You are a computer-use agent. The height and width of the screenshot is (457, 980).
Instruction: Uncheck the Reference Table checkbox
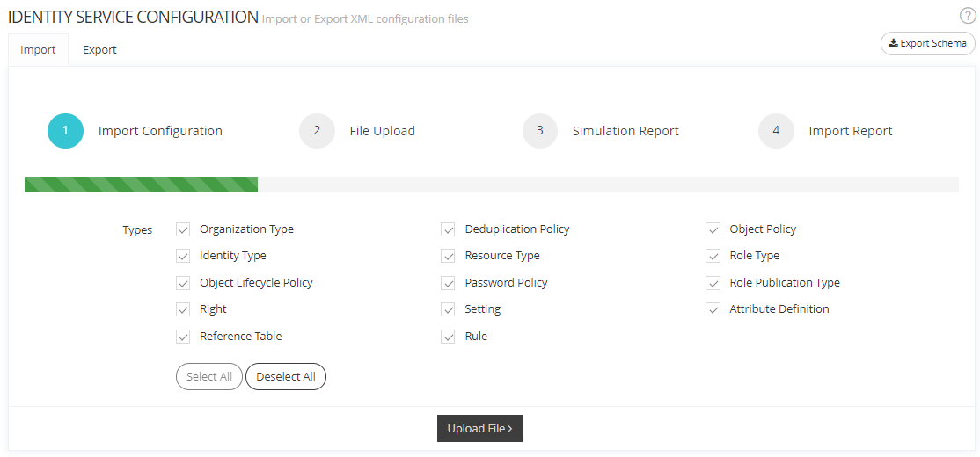tap(183, 337)
